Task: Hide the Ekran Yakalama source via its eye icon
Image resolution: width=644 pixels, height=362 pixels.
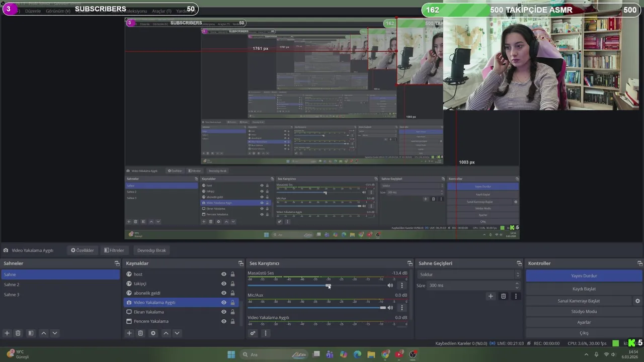Action: coord(224,312)
